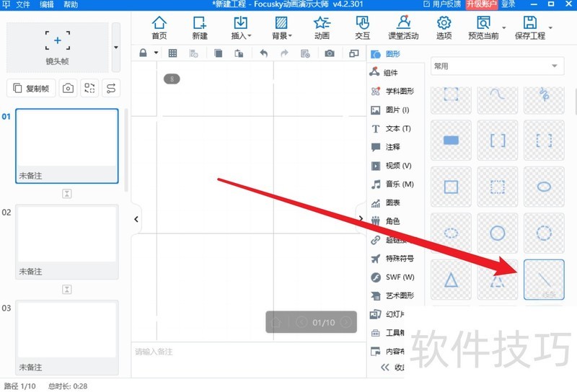Viewport: 577px width, 392px height.
Task: Click the paste icon in the edit toolbar
Action: pyautogui.click(x=239, y=53)
